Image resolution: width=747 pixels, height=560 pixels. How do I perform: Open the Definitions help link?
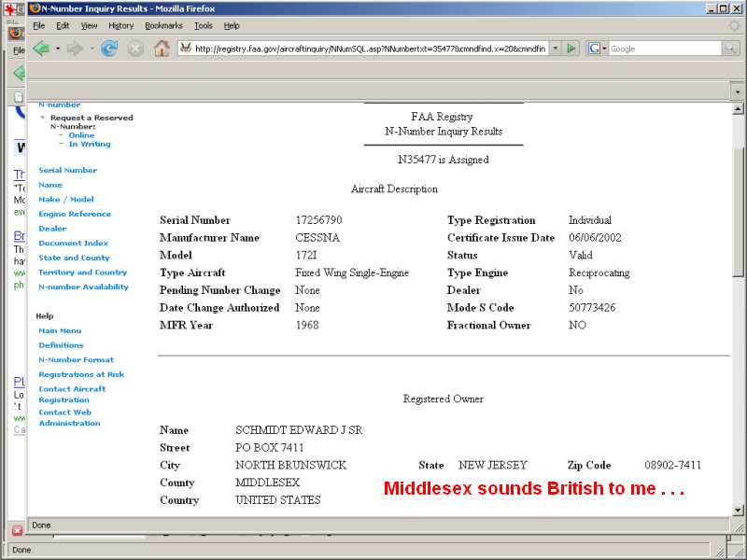[x=61, y=345]
